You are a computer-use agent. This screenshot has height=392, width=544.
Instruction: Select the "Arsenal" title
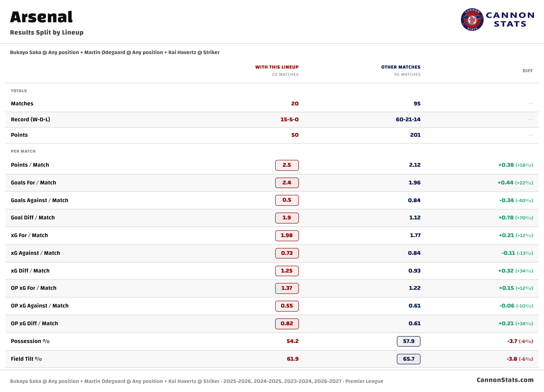[41, 17]
